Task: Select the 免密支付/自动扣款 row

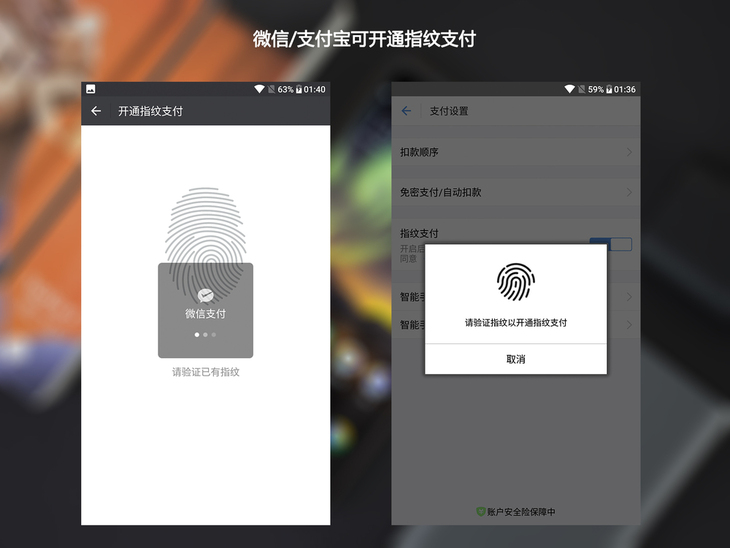Action: pyautogui.click(x=516, y=192)
